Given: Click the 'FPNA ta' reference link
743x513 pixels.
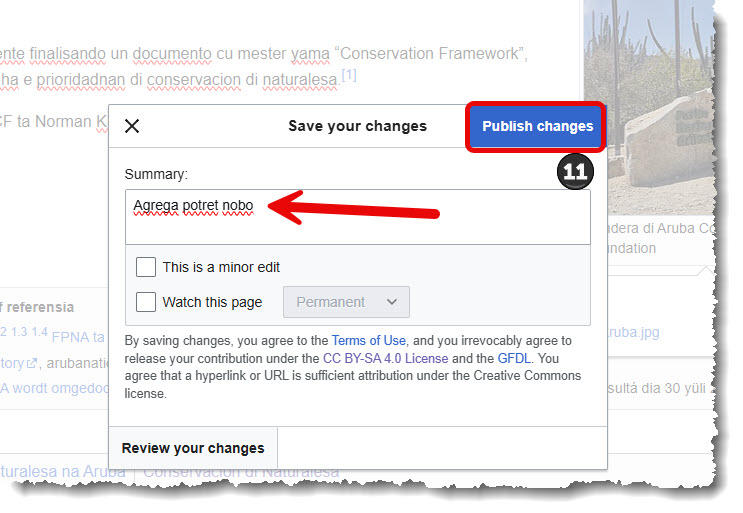Looking at the screenshot, I should [x=78, y=337].
